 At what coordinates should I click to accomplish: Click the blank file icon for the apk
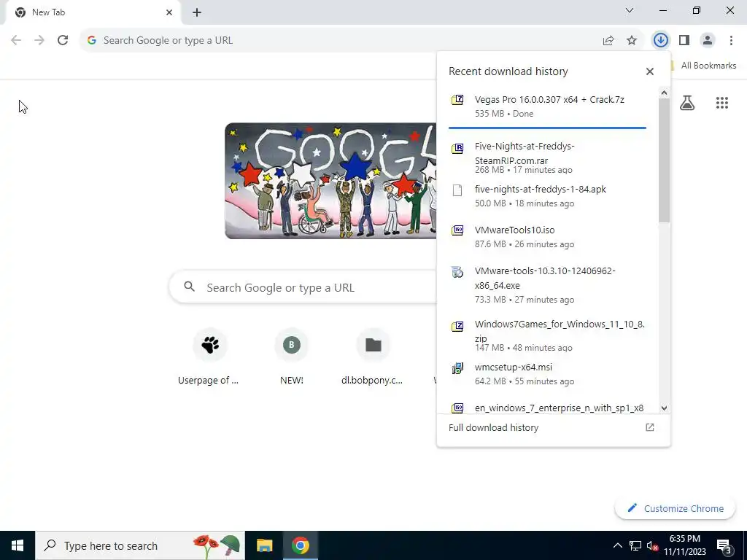click(457, 190)
